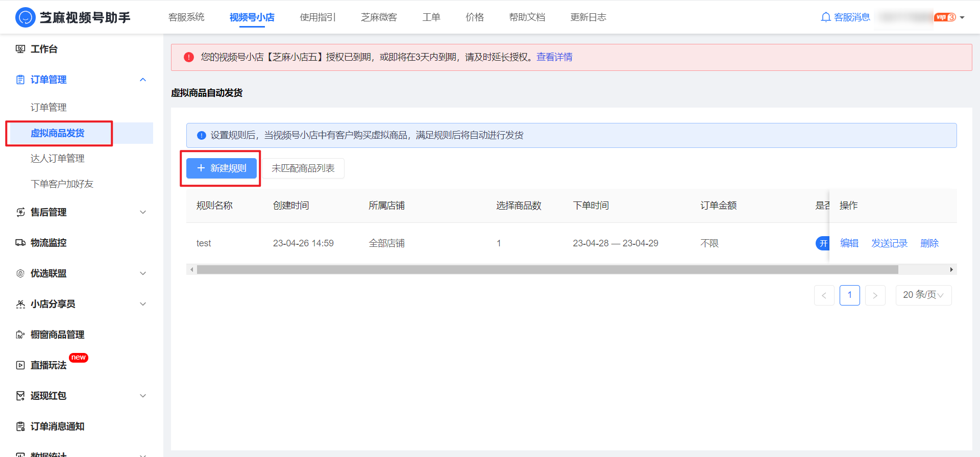The height and width of the screenshot is (457, 980).
Task: Go to next page arrow
Action: point(875,295)
